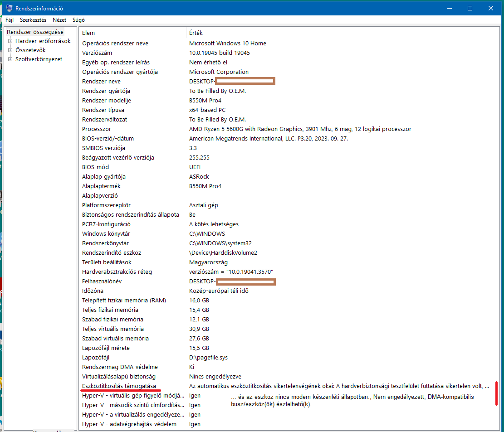Open the Fájl menu
The image size is (504, 432).
10,20
